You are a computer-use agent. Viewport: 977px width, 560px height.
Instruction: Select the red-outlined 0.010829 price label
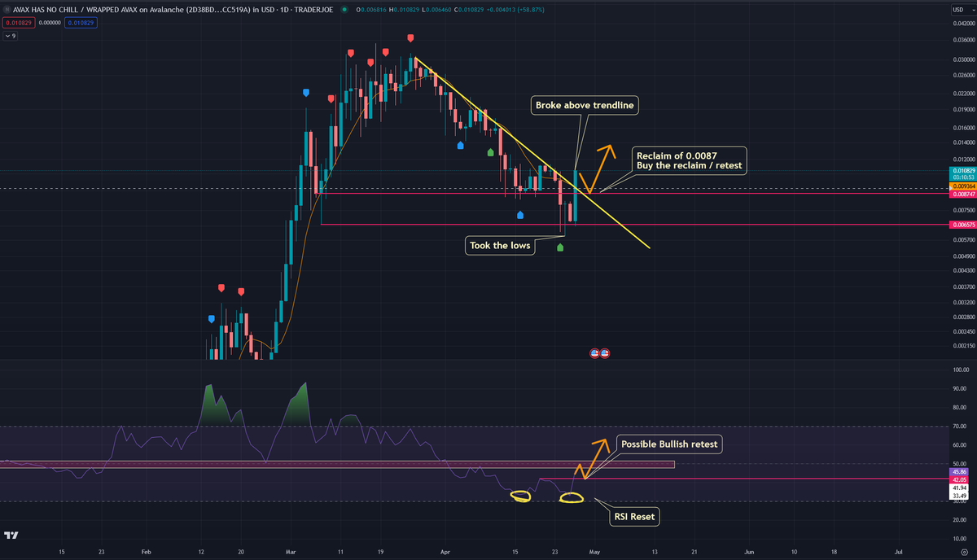click(18, 23)
